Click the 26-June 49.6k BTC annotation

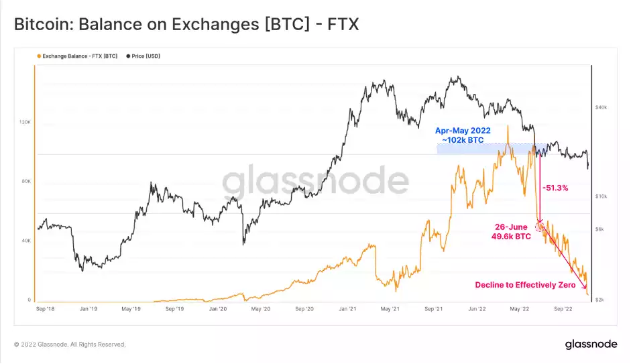coord(511,232)
